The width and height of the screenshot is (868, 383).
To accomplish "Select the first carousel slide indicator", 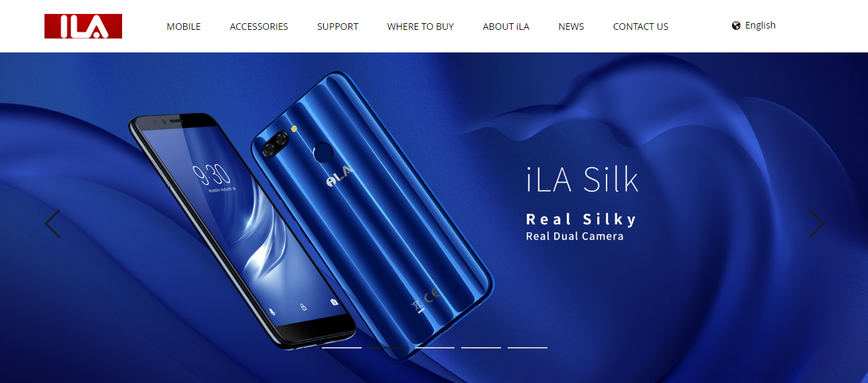I will [342, 347].
